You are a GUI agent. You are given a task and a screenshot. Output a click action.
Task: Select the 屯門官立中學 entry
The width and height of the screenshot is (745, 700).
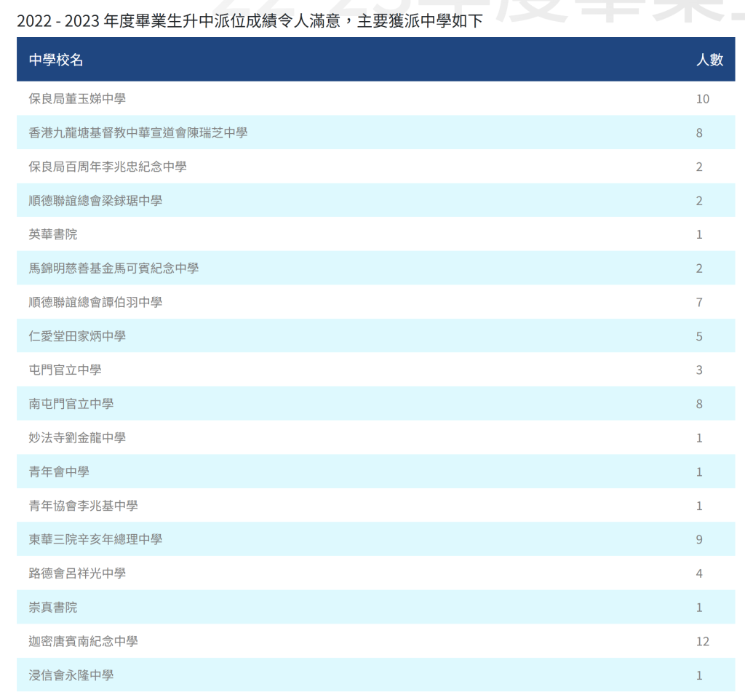pos(65,370)
